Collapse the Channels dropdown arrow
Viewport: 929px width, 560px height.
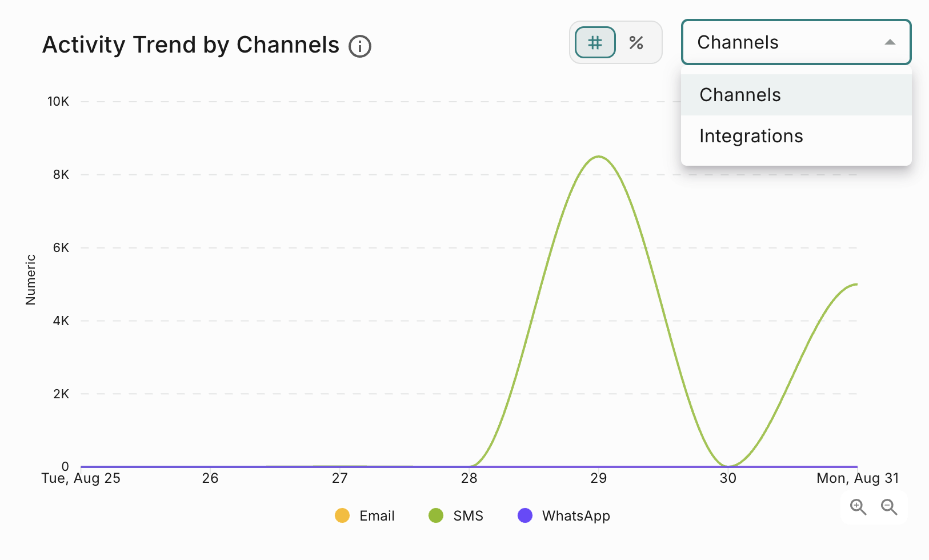[890, 42]
